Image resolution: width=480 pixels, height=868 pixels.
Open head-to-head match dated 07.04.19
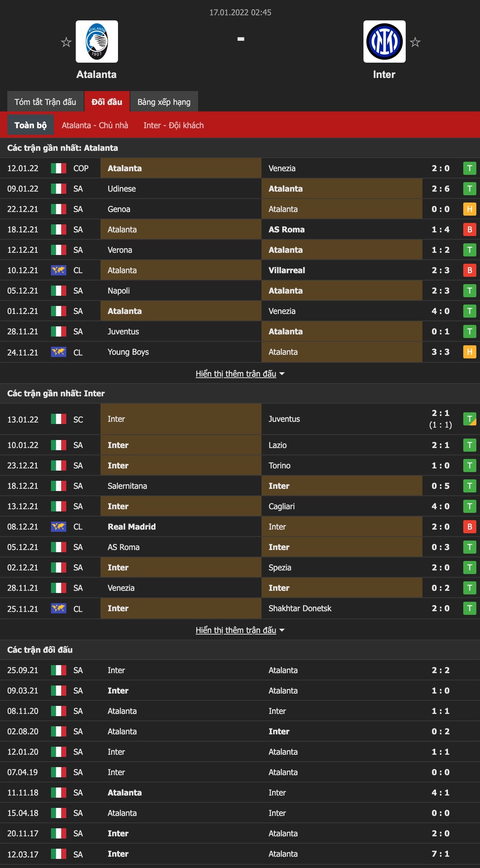240,772
